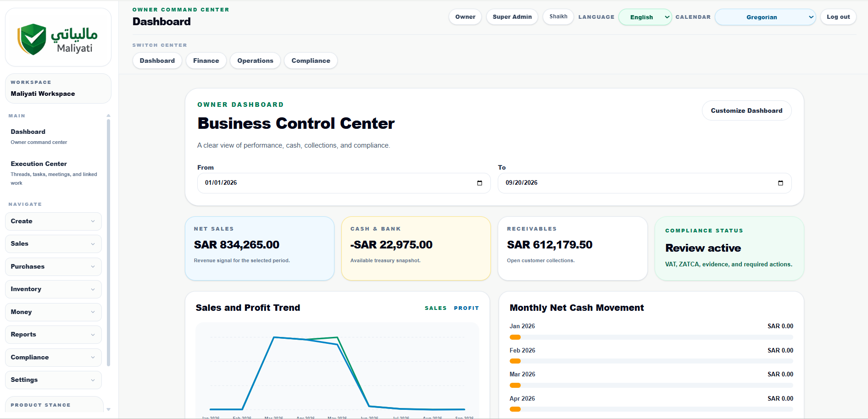Click the Feb 2026 SAR 0.00 value
Screen dimensions: 868x419
pyautogui.click(x=780, y=350)
